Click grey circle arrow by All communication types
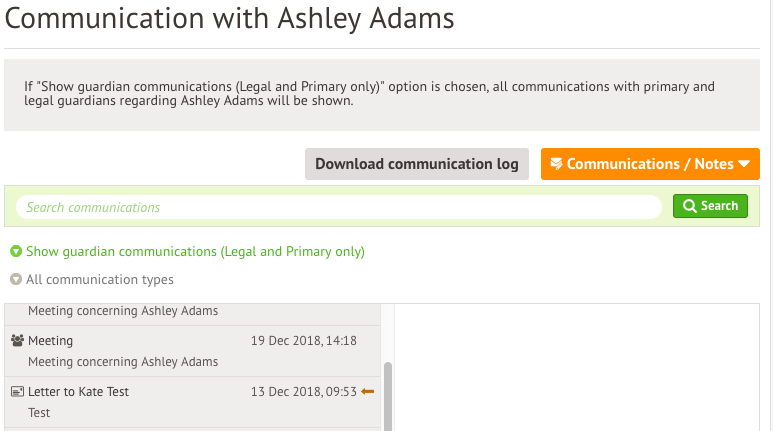This screenshot has height=431, width=773. 16,280
